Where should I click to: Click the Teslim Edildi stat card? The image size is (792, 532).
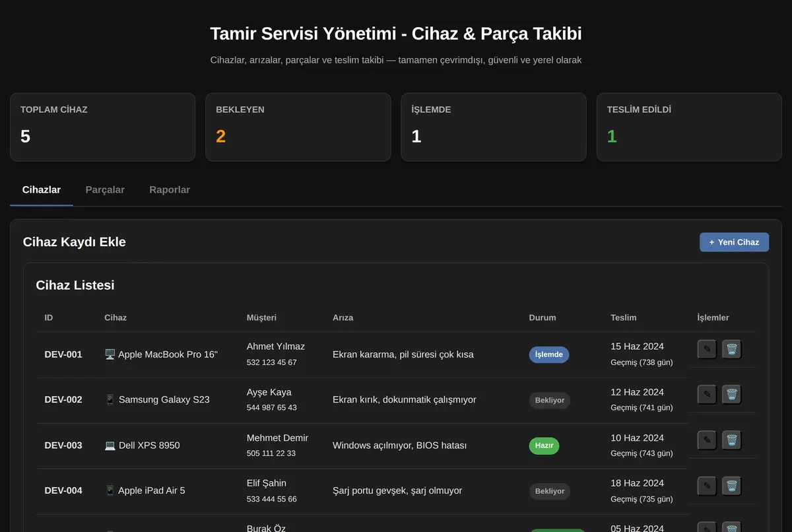[689, 127]
